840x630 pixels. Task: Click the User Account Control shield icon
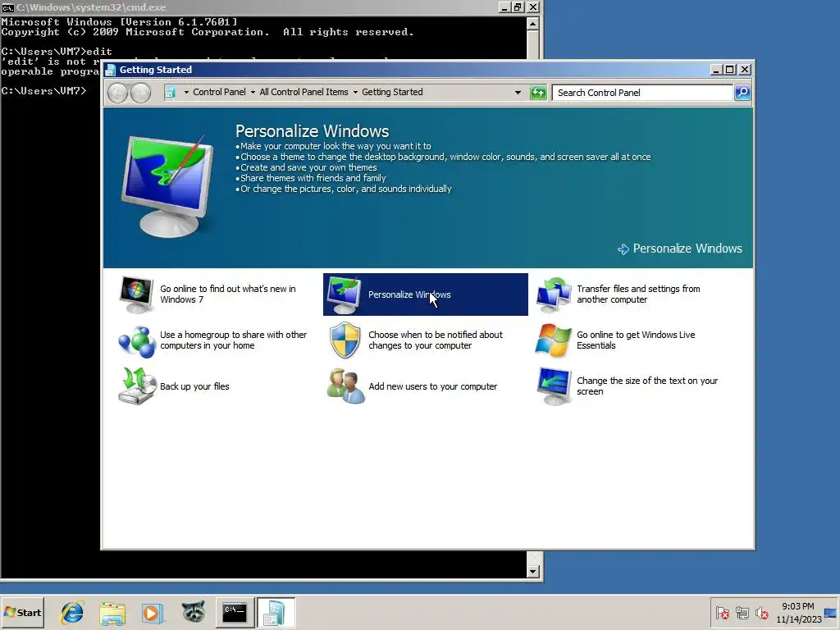coord(345,340)
